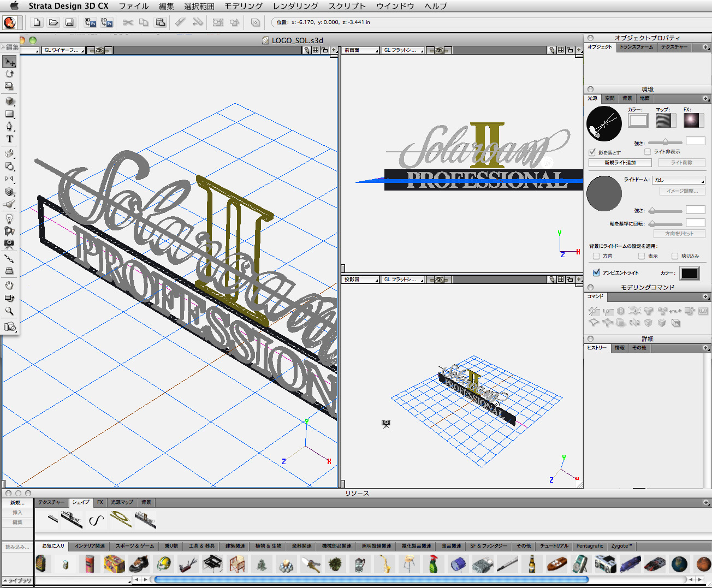Click the 3D to Photoshop export icon

tap(91, 22)
